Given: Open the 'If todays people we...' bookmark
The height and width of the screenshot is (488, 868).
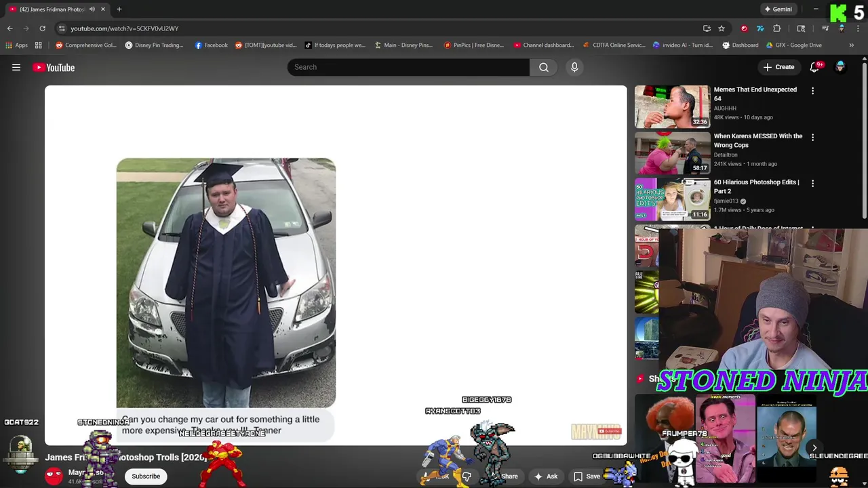Looking at the screenshot, I should [334, 45].
